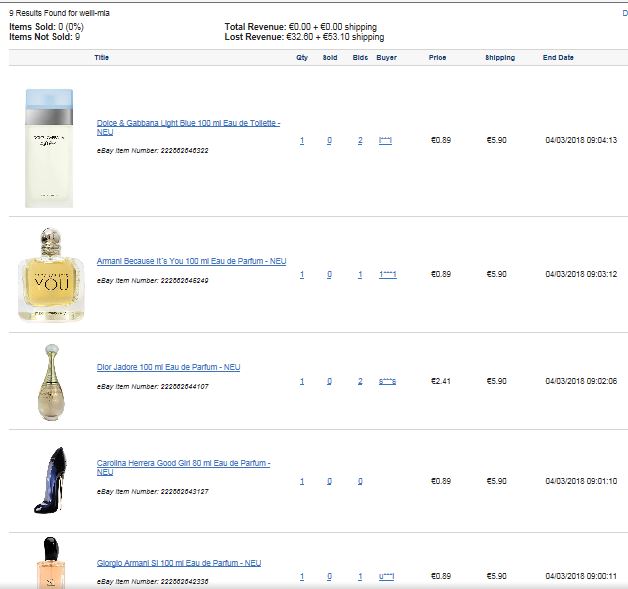Open the Giorgio Armani Si listing link
Screen dimensions: 628x589
click(179, 563)
